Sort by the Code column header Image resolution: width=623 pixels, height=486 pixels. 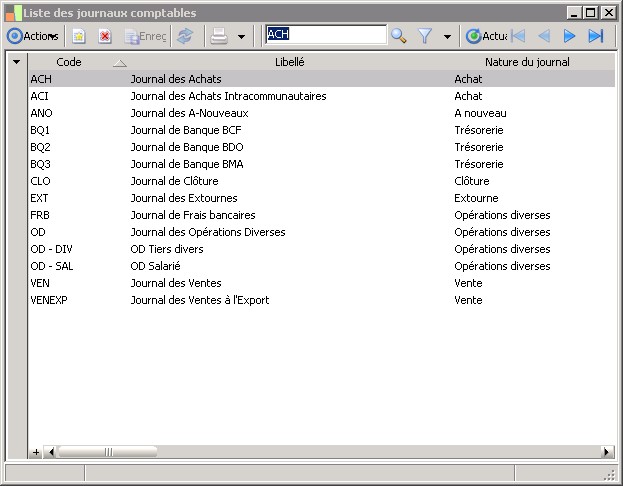69,62
